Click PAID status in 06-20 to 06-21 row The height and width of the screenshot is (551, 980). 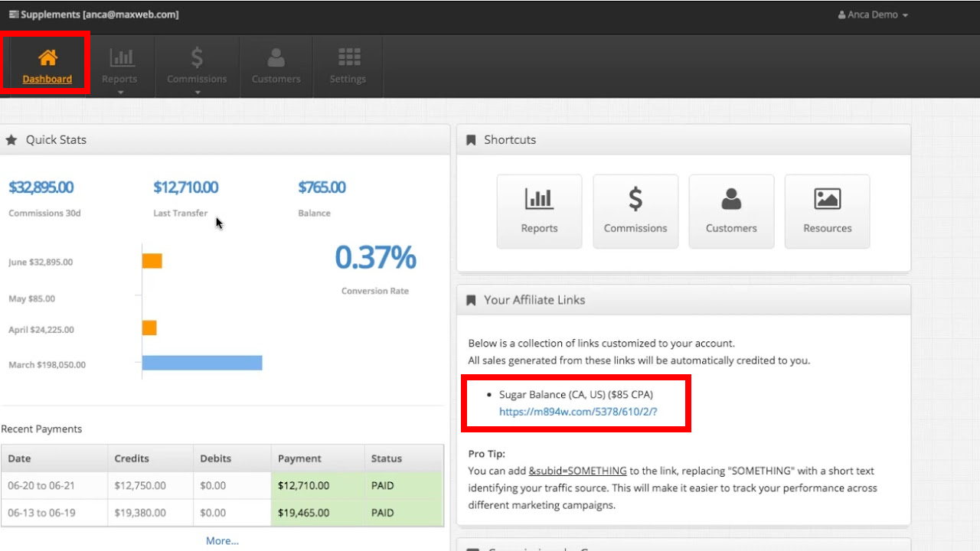click(403, 486)
